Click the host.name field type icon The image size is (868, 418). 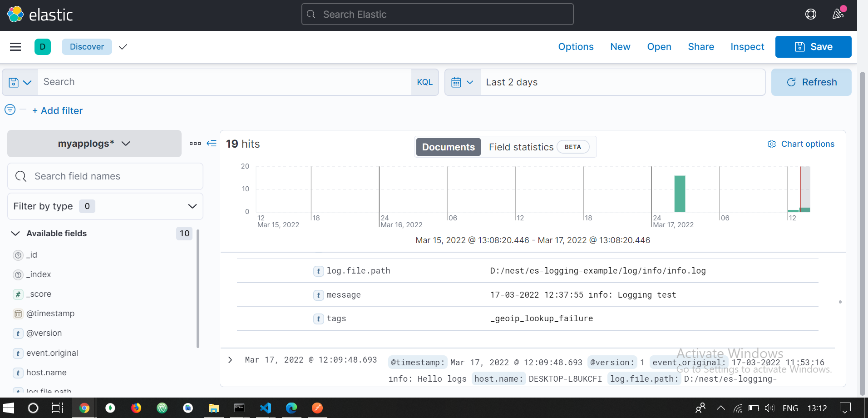click(18, 373)
